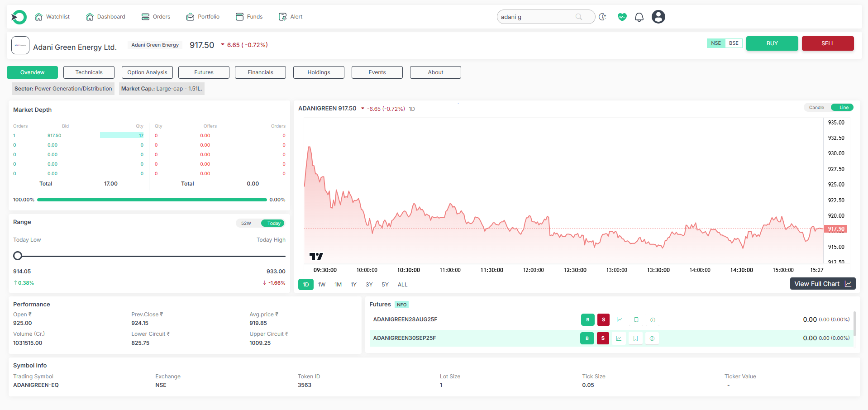Switch to the Financials tab
This screenshot has width=868, height=410.
coord(260,72)
